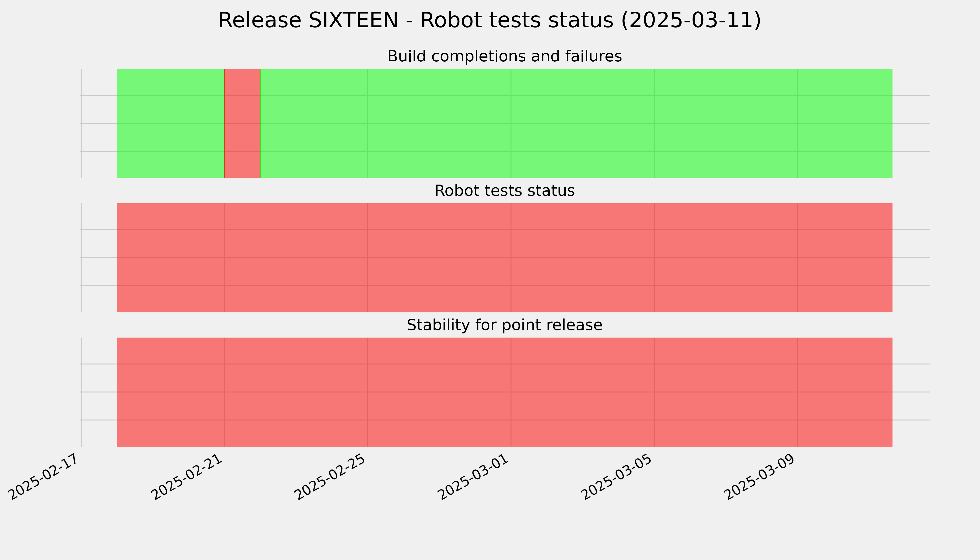Click the 2025-03-05 date axis label

tap(619, 476)
